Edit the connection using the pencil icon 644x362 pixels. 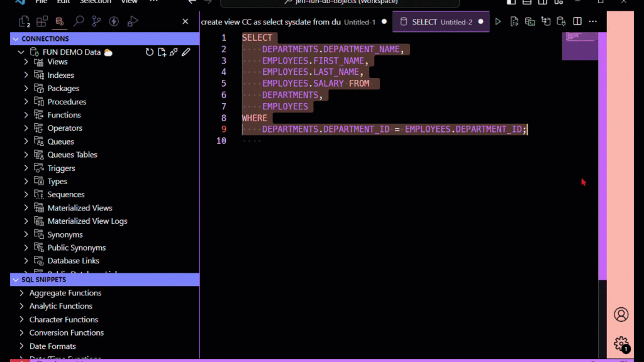(186, 52)
